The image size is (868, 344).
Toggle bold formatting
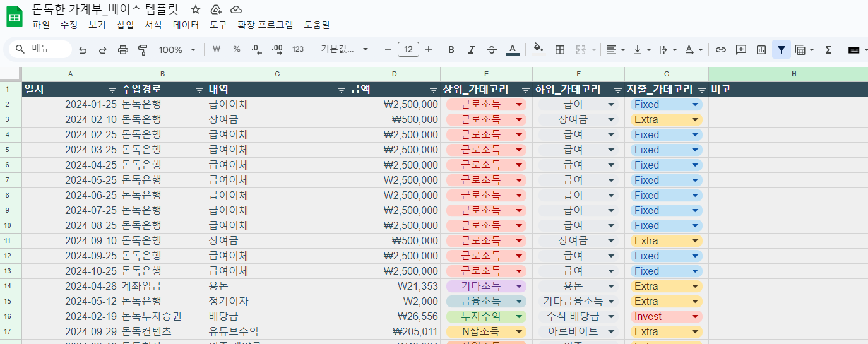coord(451,50)
